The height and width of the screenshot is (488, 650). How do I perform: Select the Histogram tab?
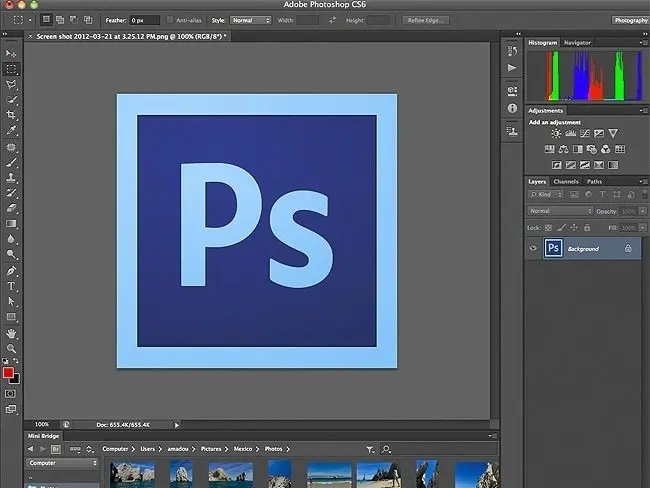(x=543, y=43)
